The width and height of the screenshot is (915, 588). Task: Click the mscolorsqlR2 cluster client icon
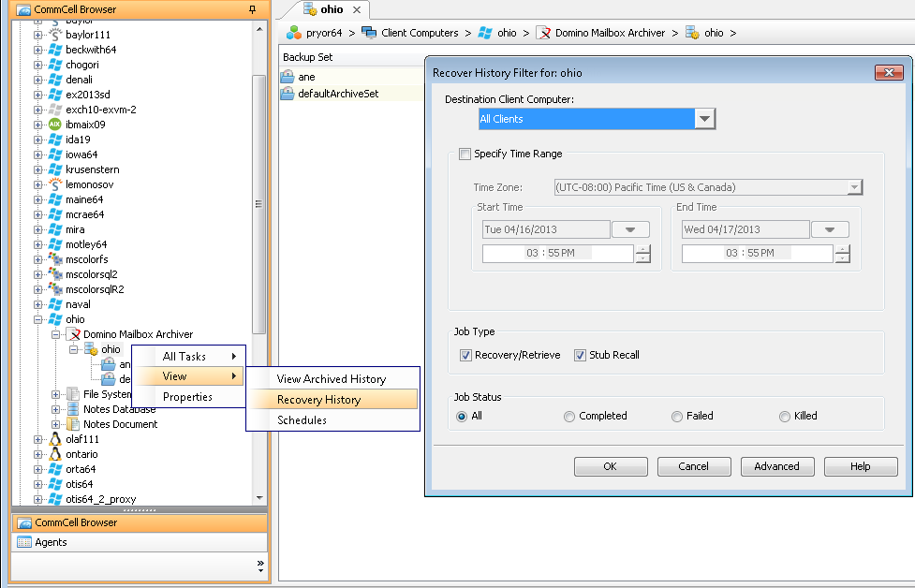point(55,289)
